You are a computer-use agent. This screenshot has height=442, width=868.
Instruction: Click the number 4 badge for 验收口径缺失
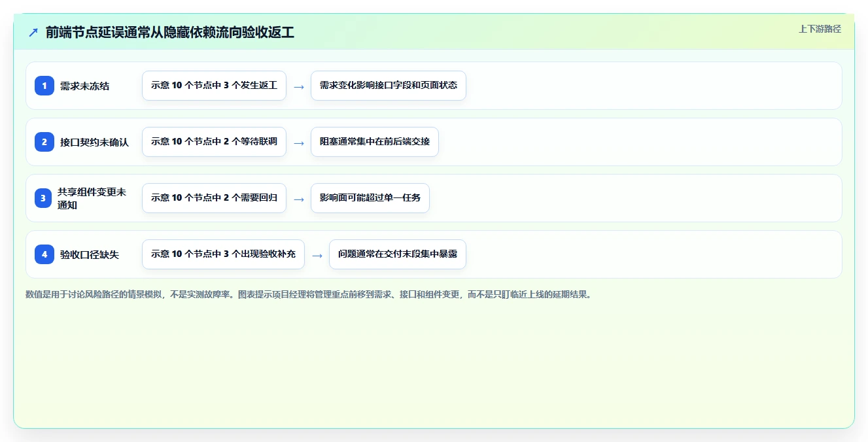pos(44,254)
